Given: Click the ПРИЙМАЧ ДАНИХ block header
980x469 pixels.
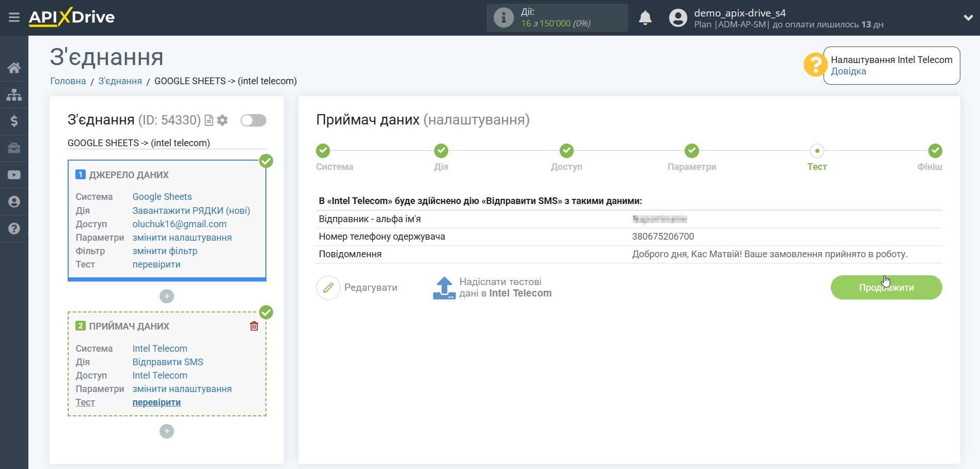Looking at the screenshot, I should [x=129, y=326].
